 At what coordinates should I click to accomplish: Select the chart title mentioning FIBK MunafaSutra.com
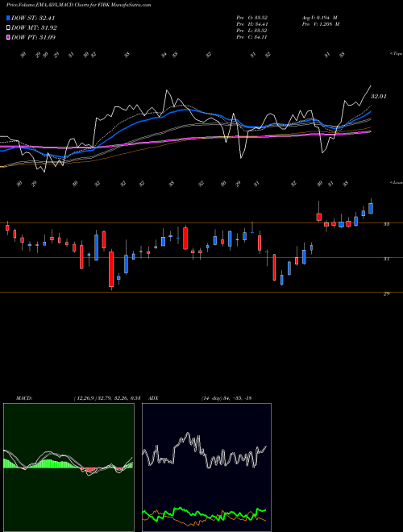click(79, 5)
